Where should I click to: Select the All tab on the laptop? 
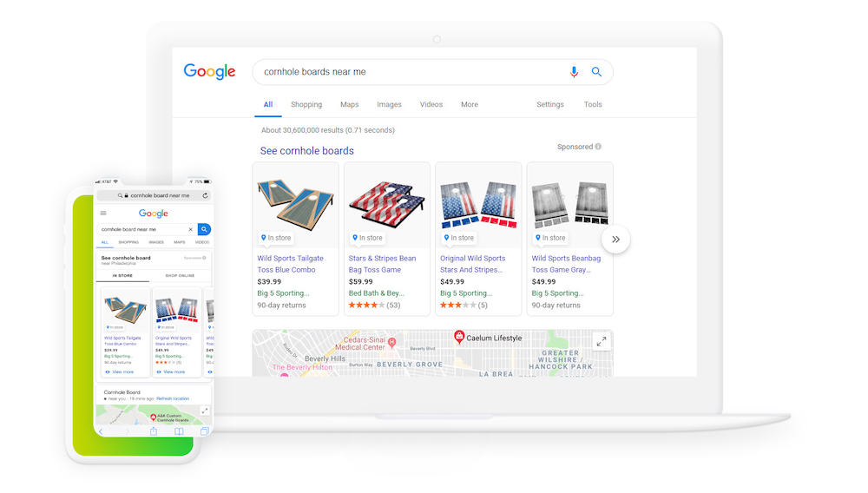coord(268,104)
